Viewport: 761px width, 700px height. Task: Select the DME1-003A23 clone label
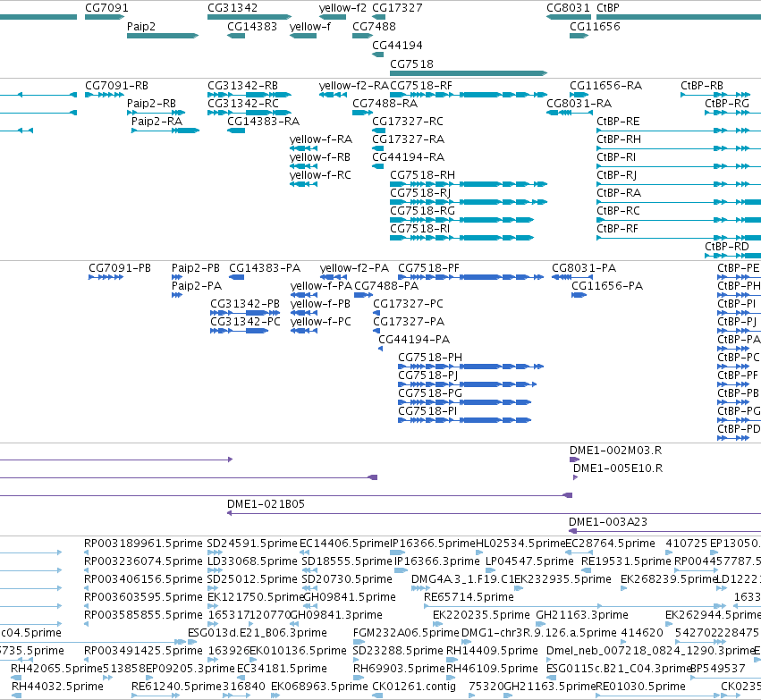coord(608,522)
